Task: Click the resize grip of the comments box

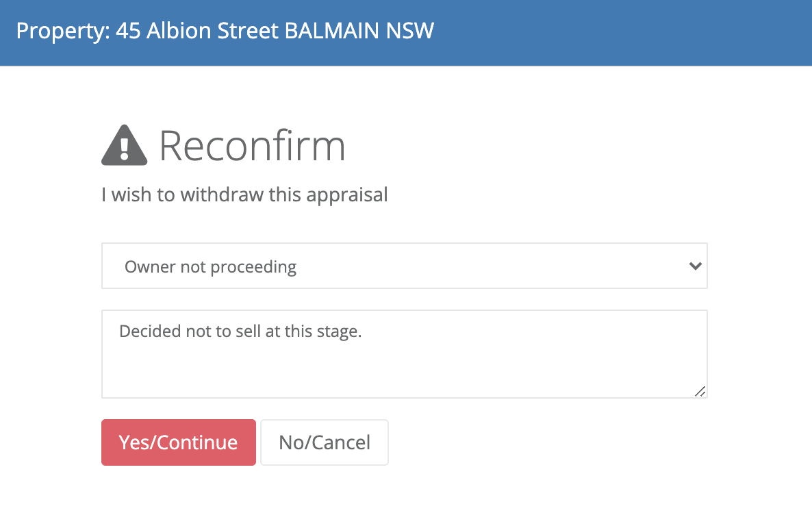Action: [x=700, y=392]
